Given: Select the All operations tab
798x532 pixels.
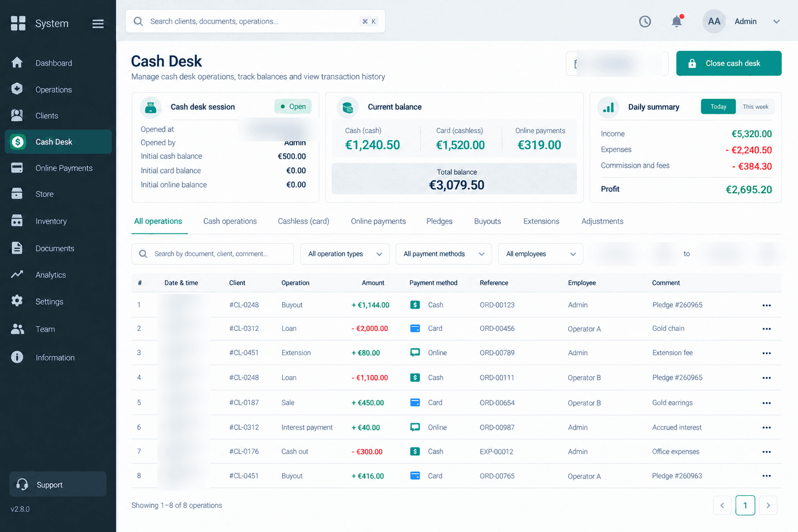Looking at the screenshot, I should (x=158, y=221).
